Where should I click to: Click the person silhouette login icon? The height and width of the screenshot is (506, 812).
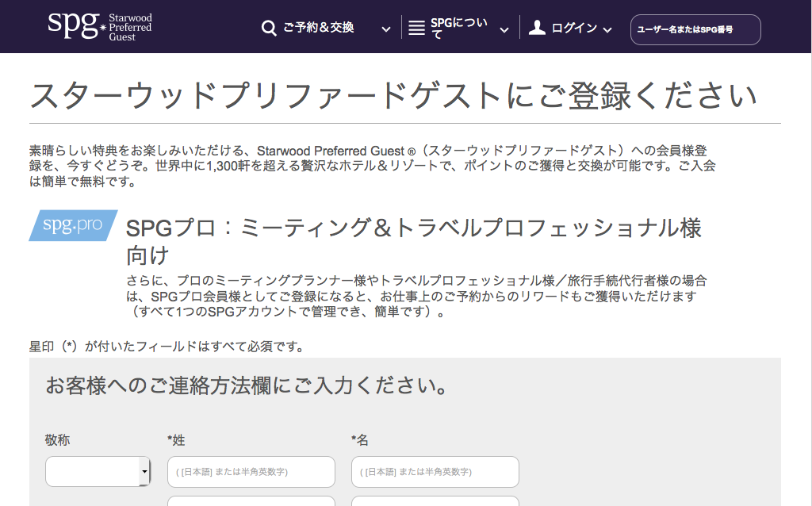point(537,28)
